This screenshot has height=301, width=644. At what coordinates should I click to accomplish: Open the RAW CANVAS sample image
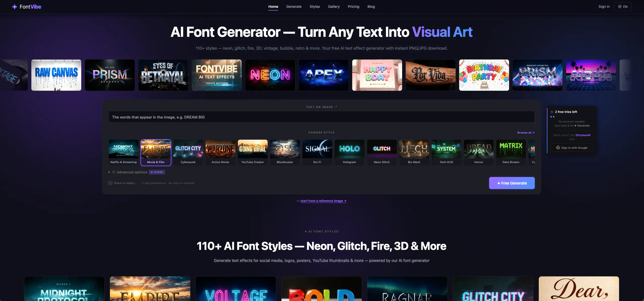[56, 75]
